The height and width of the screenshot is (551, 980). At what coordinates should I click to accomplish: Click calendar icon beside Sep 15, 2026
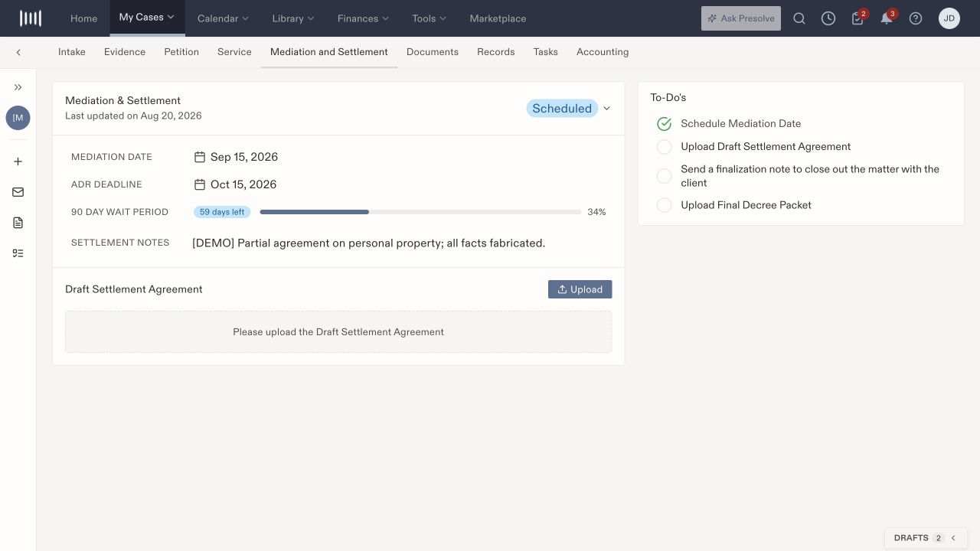200,157
